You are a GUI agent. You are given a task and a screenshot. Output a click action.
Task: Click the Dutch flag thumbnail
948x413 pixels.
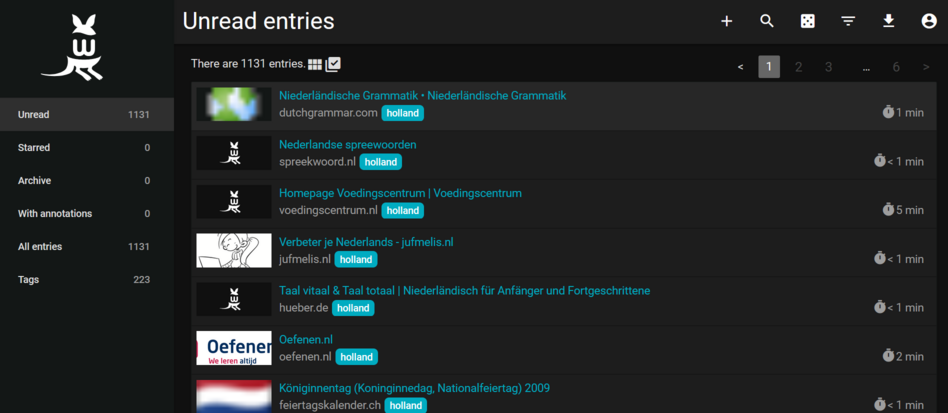234,396
